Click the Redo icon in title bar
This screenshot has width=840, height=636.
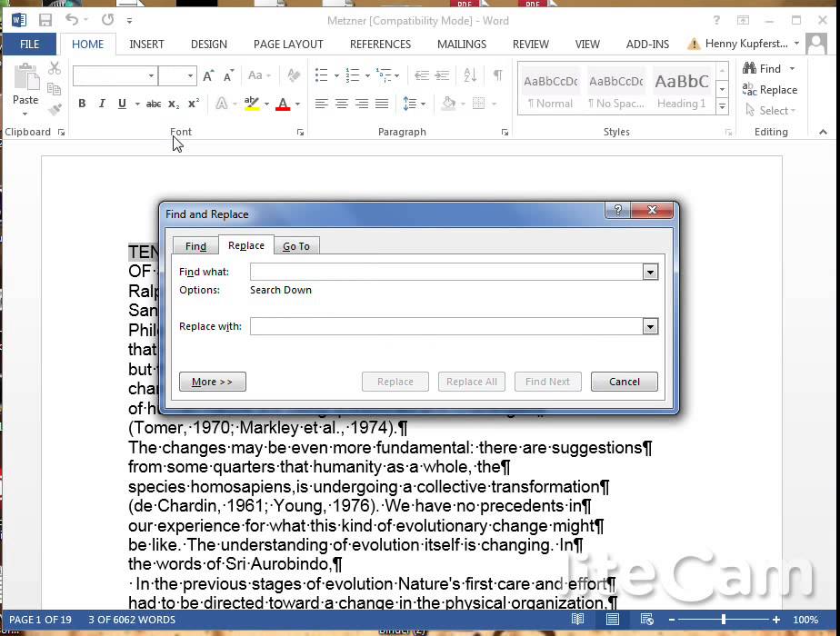[107, 20]
